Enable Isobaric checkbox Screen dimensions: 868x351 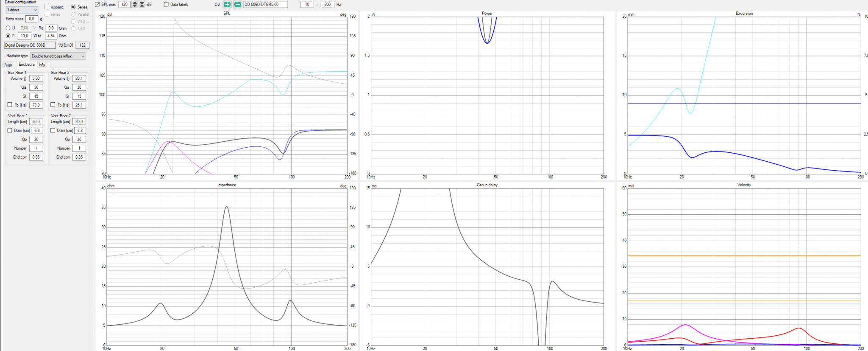47,7
